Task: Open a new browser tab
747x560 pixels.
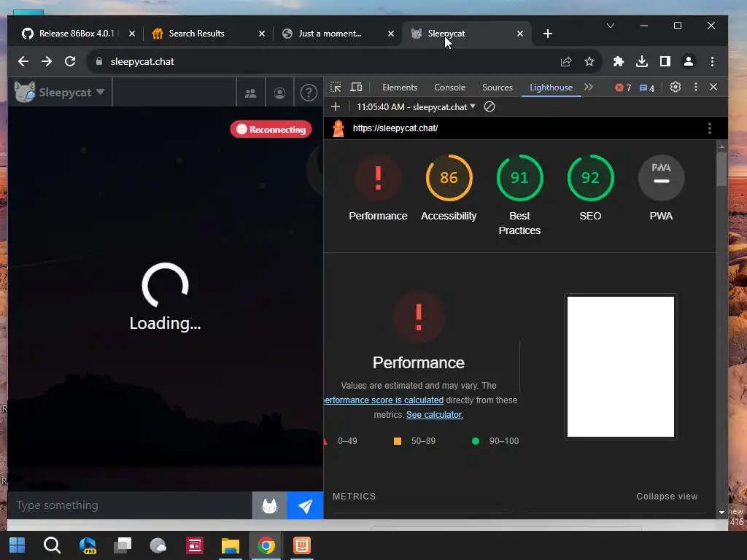Action: pyautogui.click(x=548, y=34)
